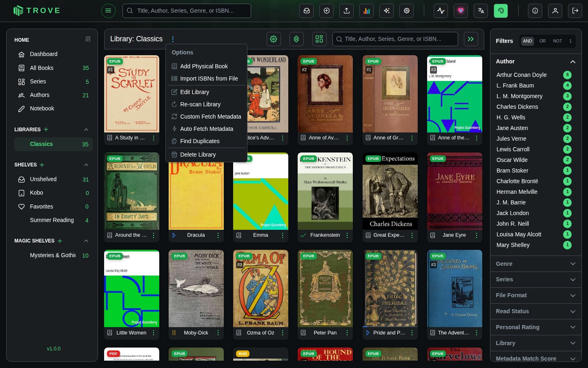Click the green double-chevron sidebar toggle icon
Viewport: 588px width, 368px height.
point(471,39)
